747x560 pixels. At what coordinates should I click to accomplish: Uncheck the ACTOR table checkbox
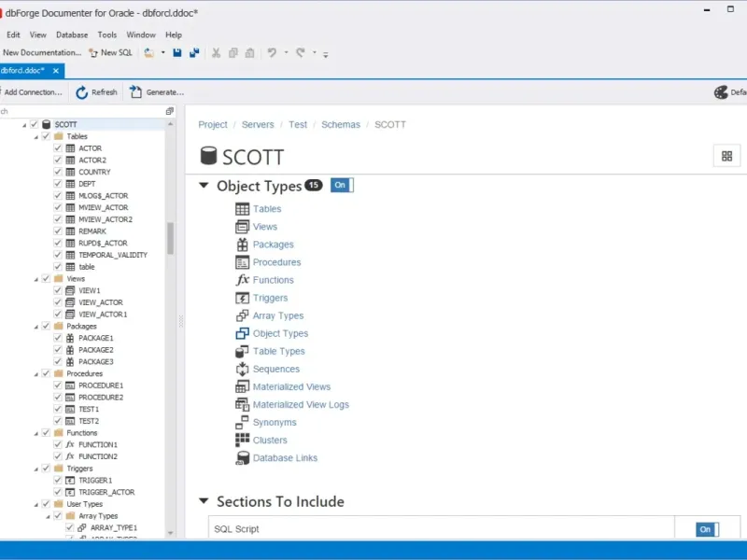(58, 148)
